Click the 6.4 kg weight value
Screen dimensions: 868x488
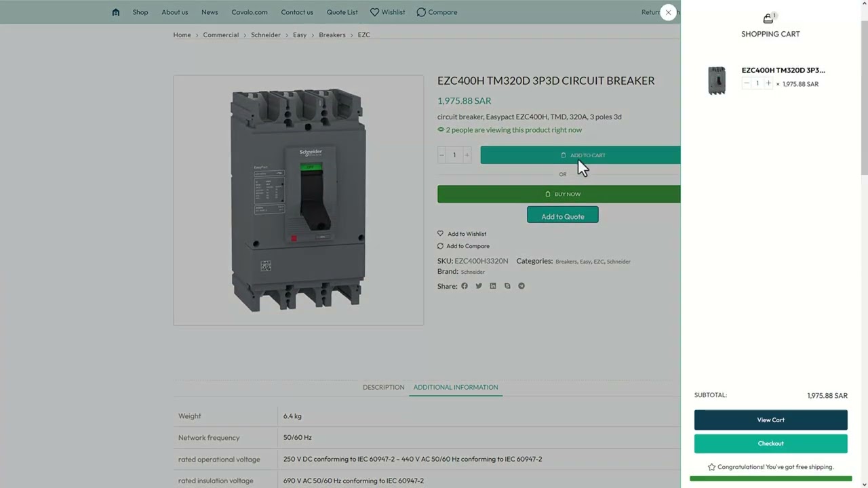click(292, 416)
